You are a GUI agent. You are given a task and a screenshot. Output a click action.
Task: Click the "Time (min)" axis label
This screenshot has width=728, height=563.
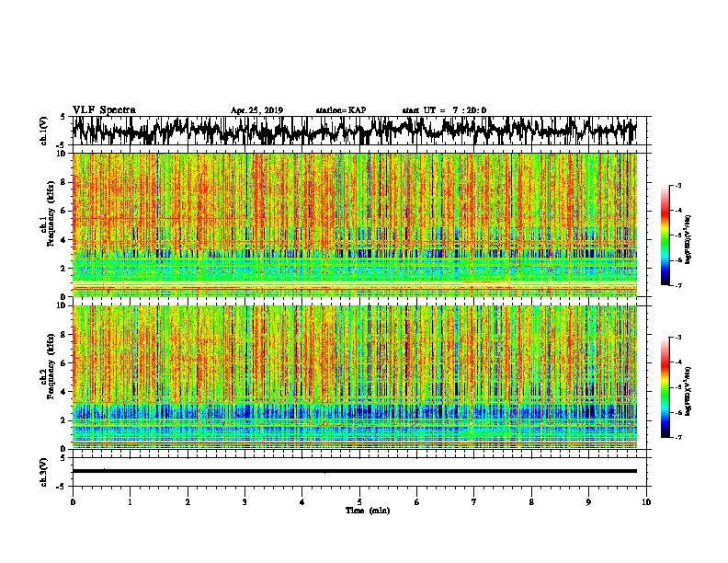(x=368, y=511)
